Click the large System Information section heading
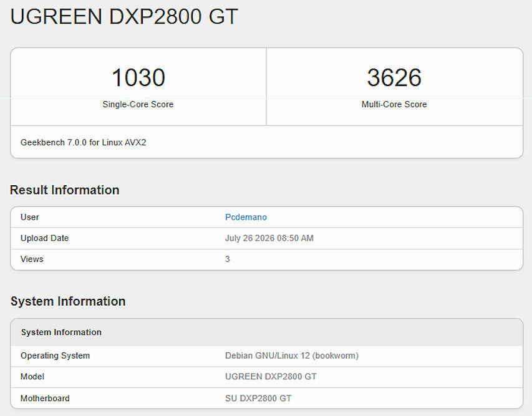 pyautogui.click(x=68, y=301)
